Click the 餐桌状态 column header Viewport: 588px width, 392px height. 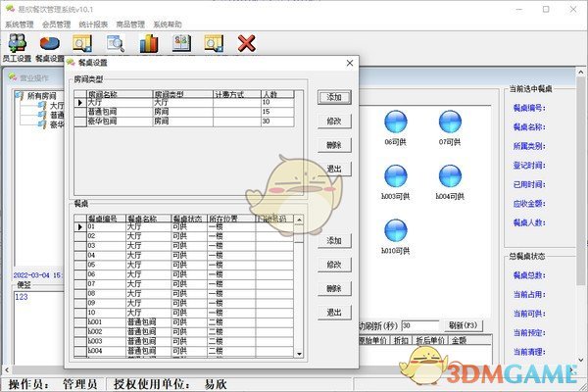189,219
